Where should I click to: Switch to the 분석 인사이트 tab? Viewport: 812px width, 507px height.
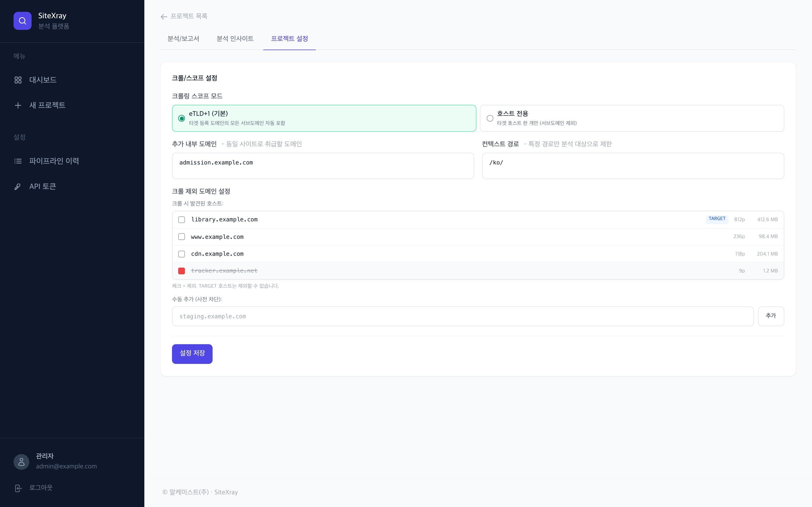(x=235, y=39)
